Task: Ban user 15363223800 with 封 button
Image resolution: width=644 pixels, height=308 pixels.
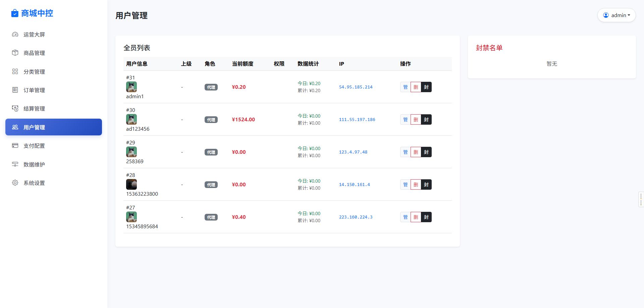Action: pos(426,185)
